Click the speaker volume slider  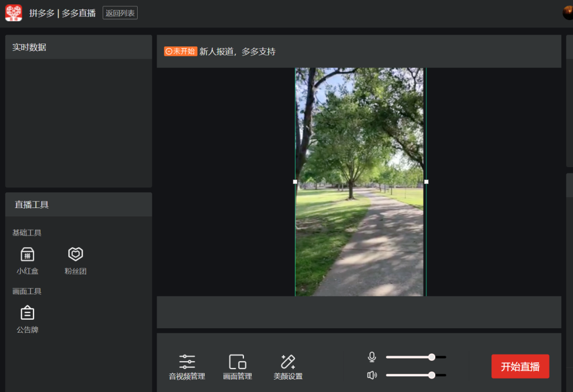point(416,375)
